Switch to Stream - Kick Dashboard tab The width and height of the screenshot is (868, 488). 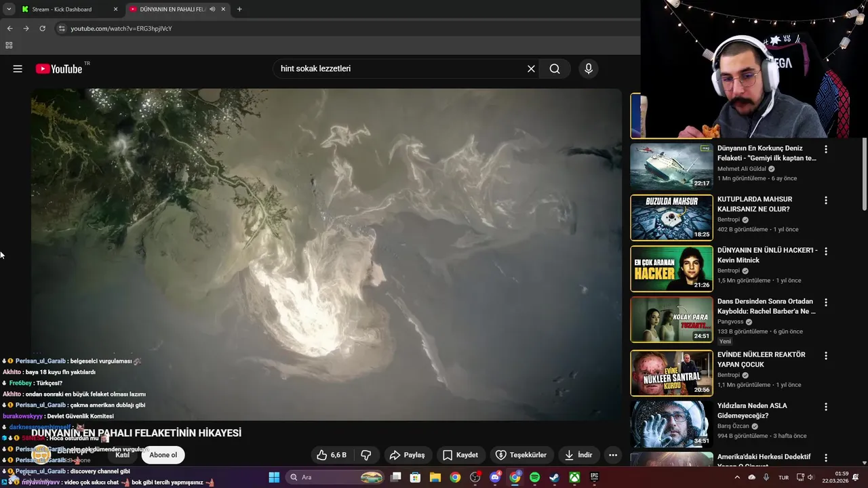coord(68,9)
